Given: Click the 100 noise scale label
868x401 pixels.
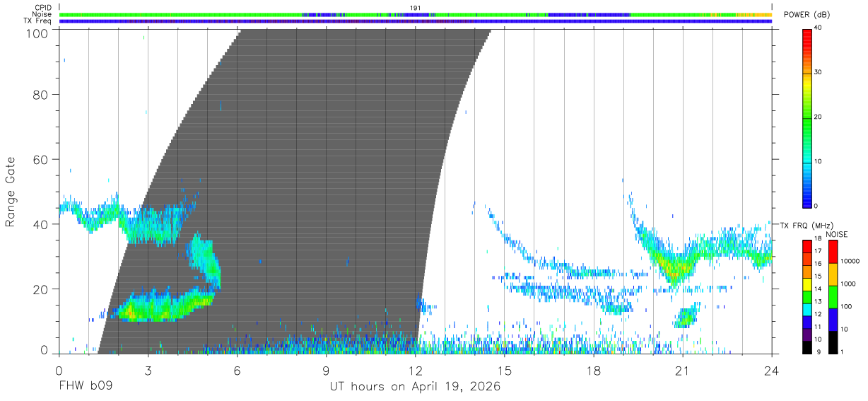Looking at the screenshot, I should pos(846,307).
